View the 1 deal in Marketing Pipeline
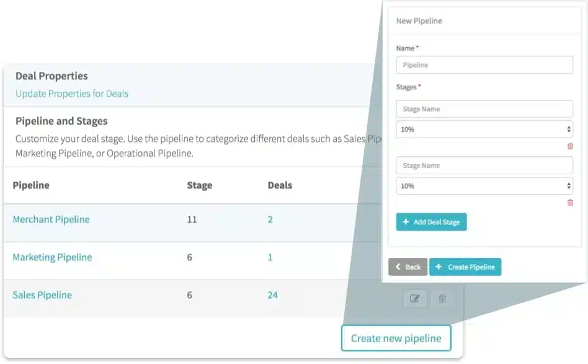 pos(270,257)
